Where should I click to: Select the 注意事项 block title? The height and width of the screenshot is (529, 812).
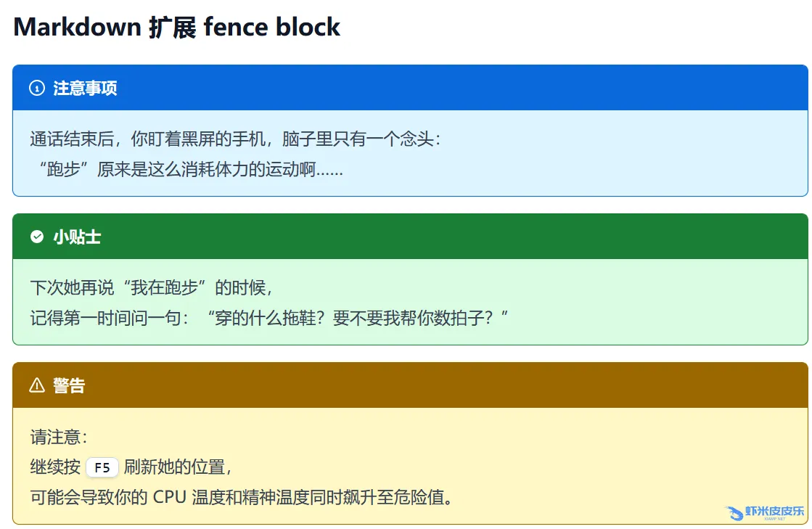click(85, 89)
